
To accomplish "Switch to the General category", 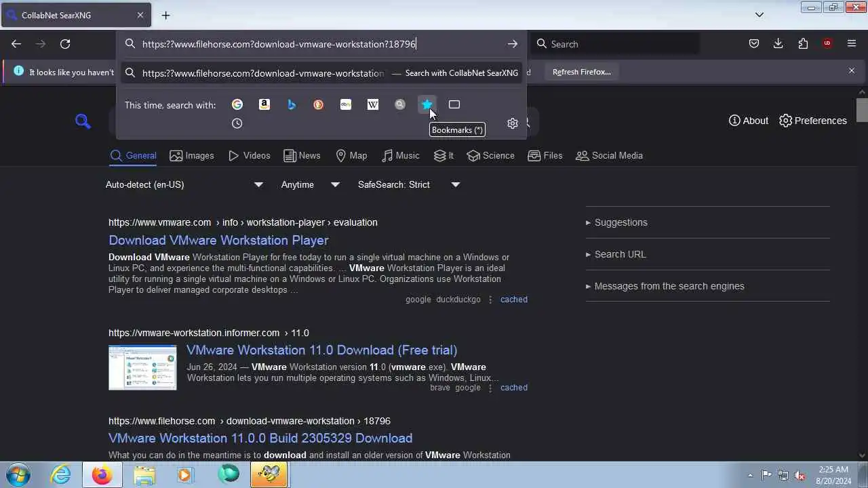I will point(134,155).
